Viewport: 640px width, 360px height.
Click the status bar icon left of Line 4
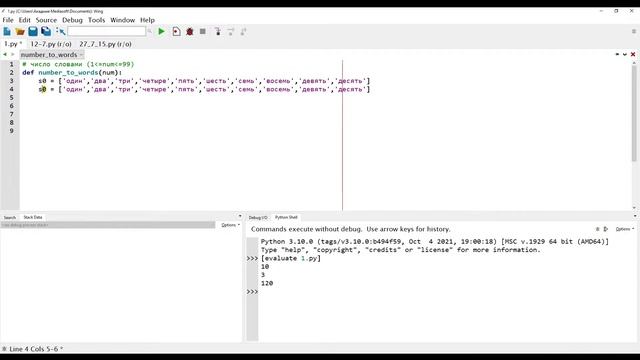[x=4, y=349]
